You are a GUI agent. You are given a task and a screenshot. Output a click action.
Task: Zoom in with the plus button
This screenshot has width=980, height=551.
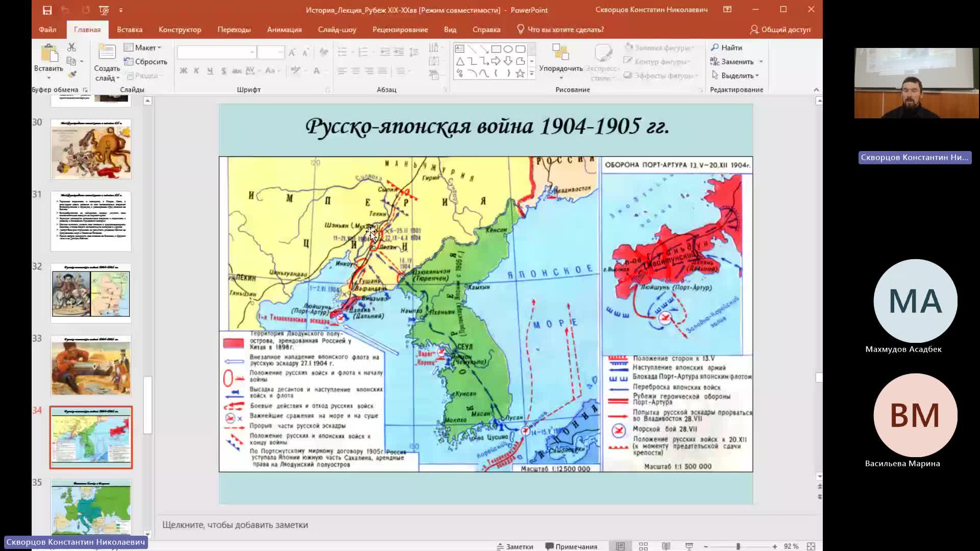(775, 546)
